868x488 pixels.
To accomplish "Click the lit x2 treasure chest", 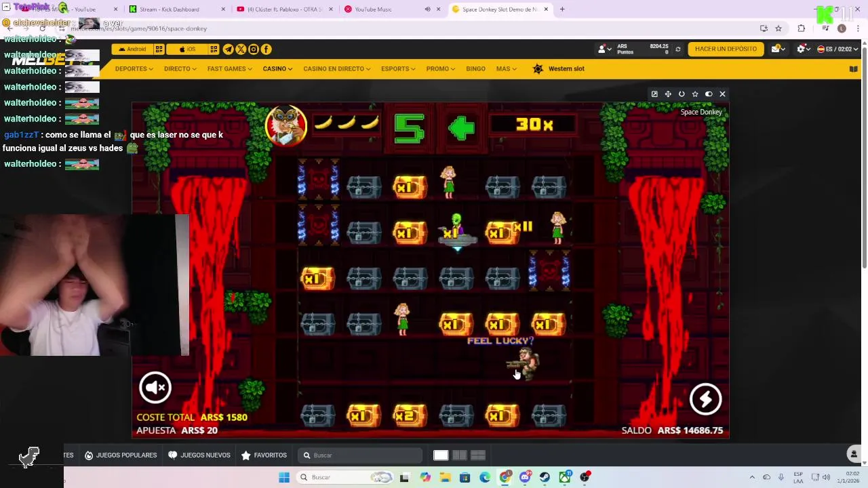I will click(409, 415).
